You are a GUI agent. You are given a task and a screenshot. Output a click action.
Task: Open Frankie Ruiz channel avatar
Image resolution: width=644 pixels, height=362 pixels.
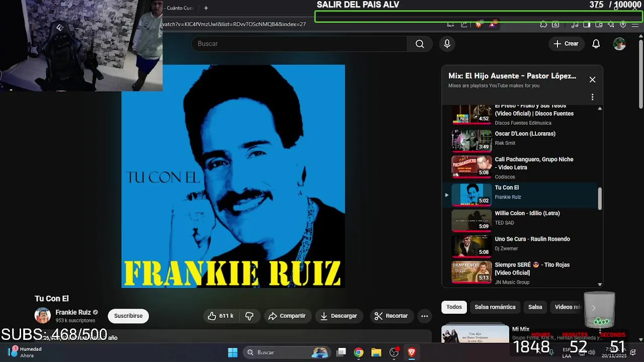click(x=43, y=316)
